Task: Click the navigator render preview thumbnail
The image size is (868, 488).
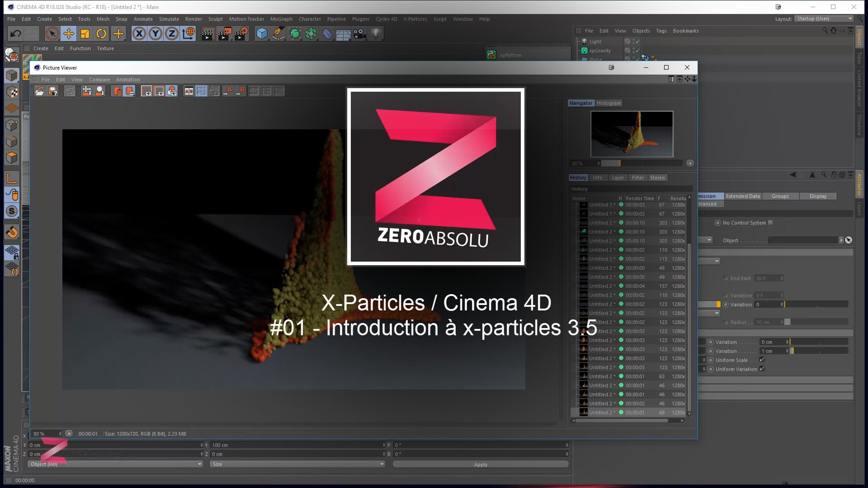Action: (x=632, y=134)
